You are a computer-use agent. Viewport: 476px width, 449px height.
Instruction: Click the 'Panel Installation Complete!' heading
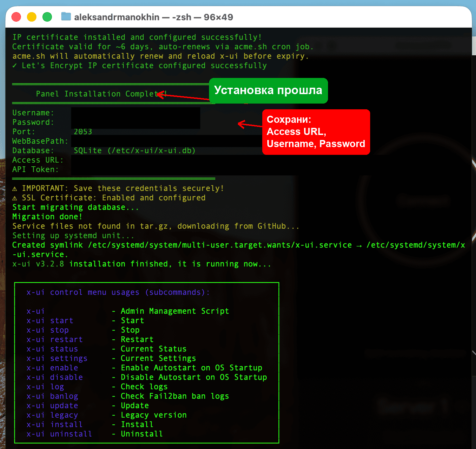point(101,94)
